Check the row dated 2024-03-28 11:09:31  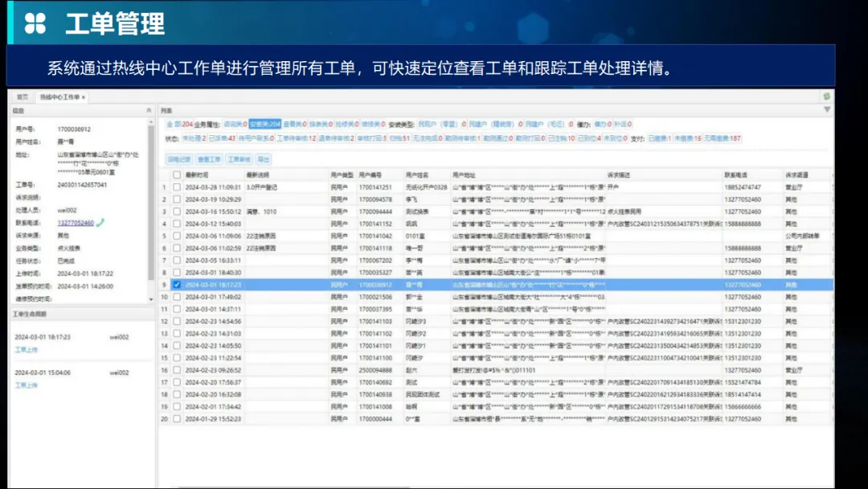(x=177, y=187)
